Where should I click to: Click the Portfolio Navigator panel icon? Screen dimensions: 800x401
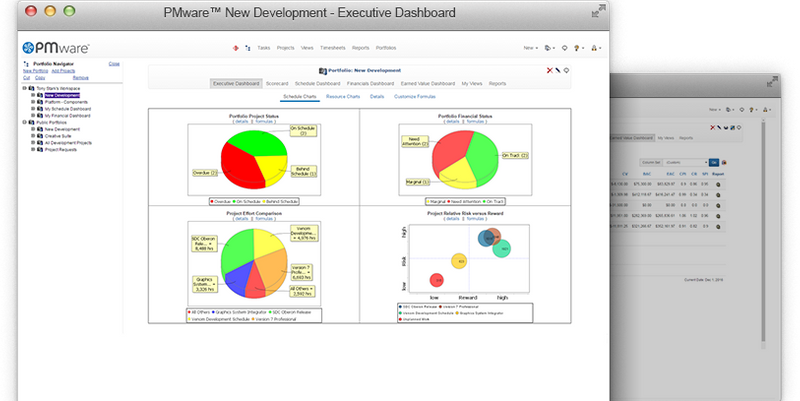(27, 64)
